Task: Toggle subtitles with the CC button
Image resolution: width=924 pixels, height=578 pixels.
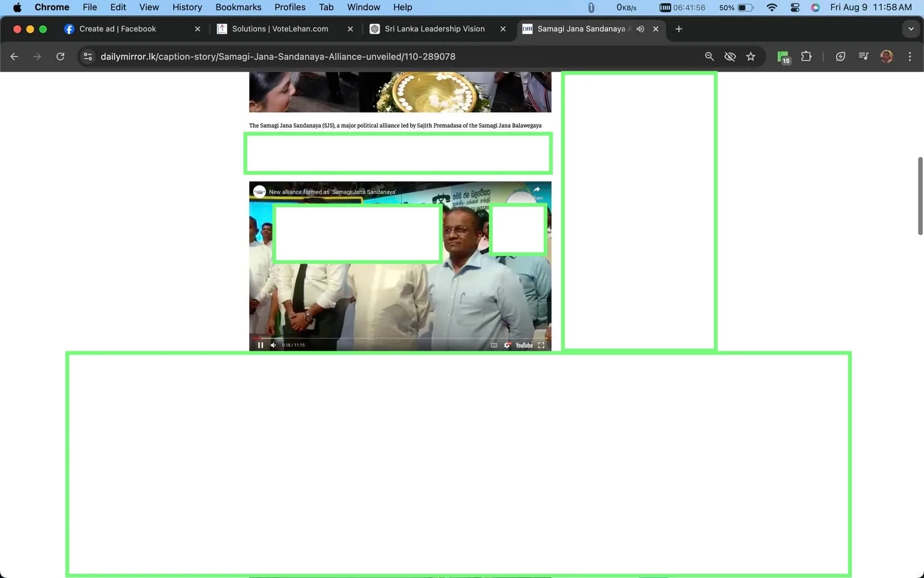Action: (x=494, y=345)
